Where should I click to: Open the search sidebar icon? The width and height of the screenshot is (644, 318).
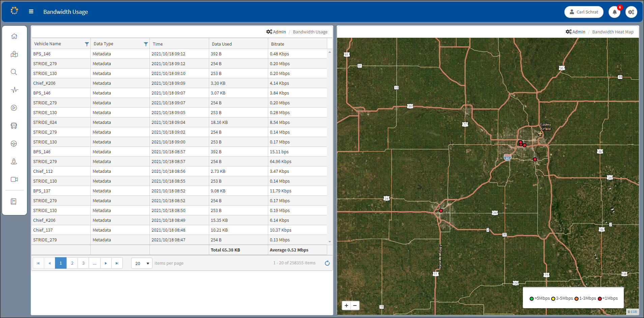tap(14, 72)
